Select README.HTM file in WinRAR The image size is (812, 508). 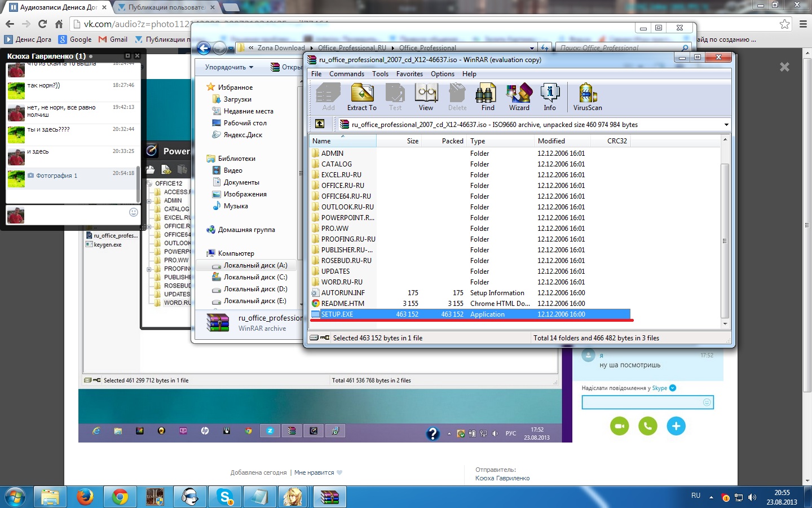pyautogui.click(x=343, y=304)
